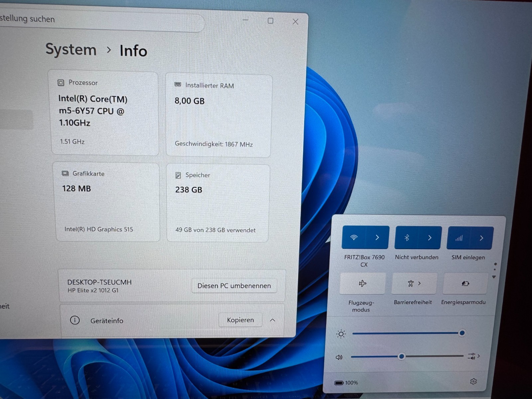
Task: Click FRITZ!Box 7690 CX label
Action: tap(364, 261)
